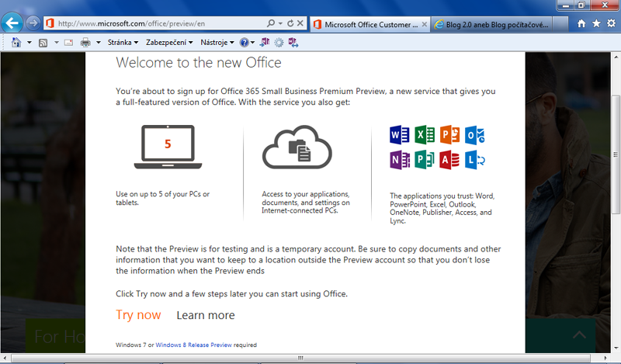Viewport: 621px width, 364px height.
Task: Click the browser forward arrow button
Action: click(x=33, y=23)
